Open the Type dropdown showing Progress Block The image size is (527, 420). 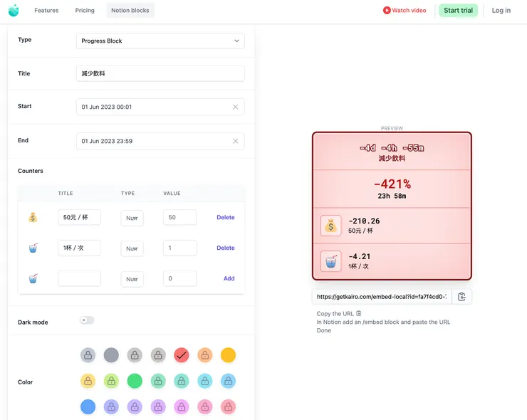(x=160, y=41)
